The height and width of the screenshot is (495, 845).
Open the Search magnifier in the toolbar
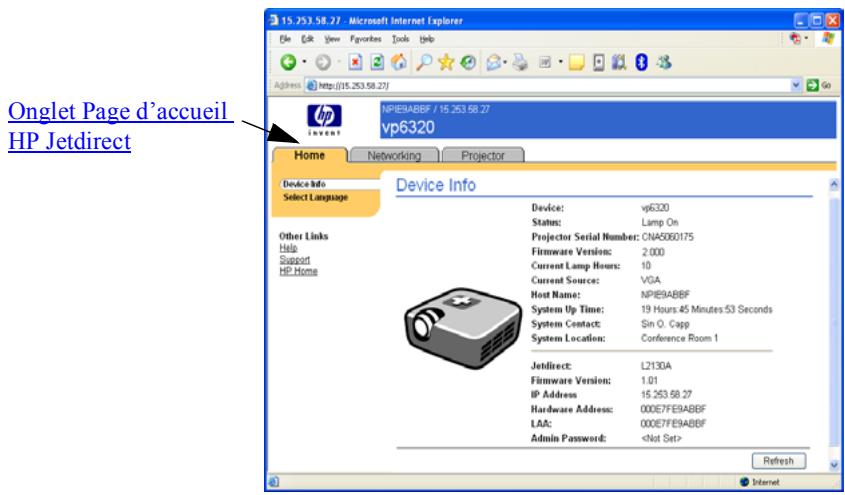(x=424, y=62)
